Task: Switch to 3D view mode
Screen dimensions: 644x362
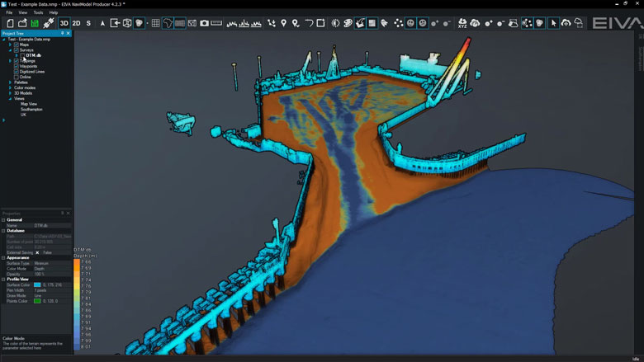Action: (x=64, y=23)
